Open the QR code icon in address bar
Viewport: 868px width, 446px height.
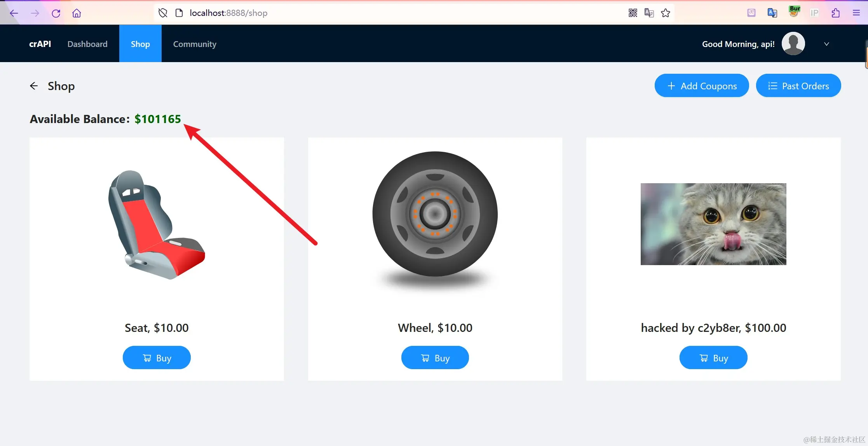[633, 13]
